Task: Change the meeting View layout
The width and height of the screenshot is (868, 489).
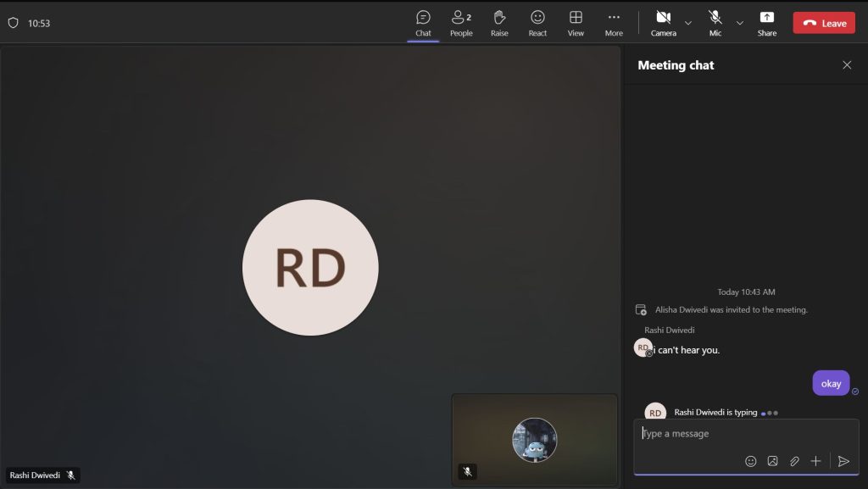Action: point(576,23)
